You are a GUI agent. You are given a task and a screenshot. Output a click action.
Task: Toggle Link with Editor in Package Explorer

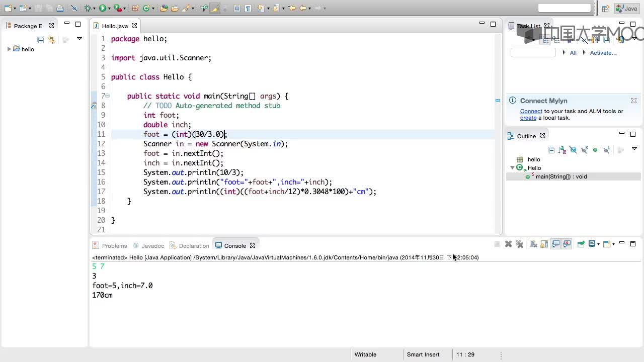pyautogui.click(x=51, y=39)
